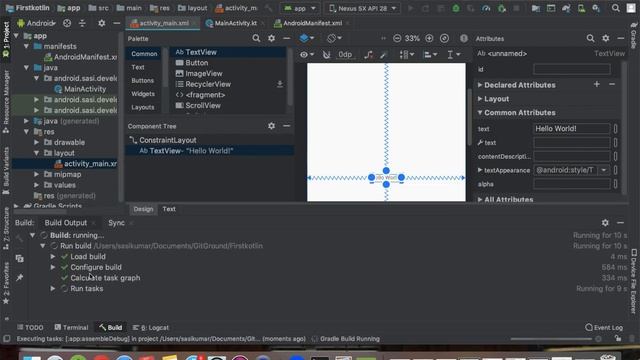Image resolution: width=640 pixels, height=360 pixels.
Task: Click the id input field in Attributes
Action: [571, 69]
